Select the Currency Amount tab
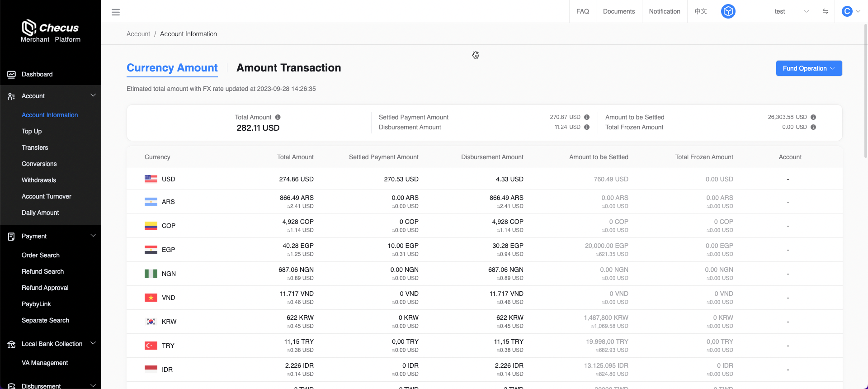The height and width of the screenshot is (389, 868). (172, 68)
